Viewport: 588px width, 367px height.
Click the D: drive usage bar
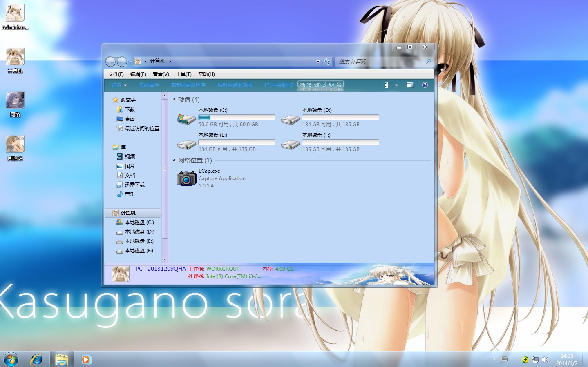click(x=340, y=118)
